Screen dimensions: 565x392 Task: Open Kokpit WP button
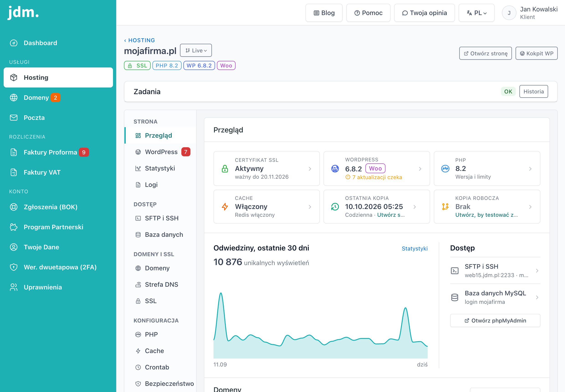click(x=536, y=53)
